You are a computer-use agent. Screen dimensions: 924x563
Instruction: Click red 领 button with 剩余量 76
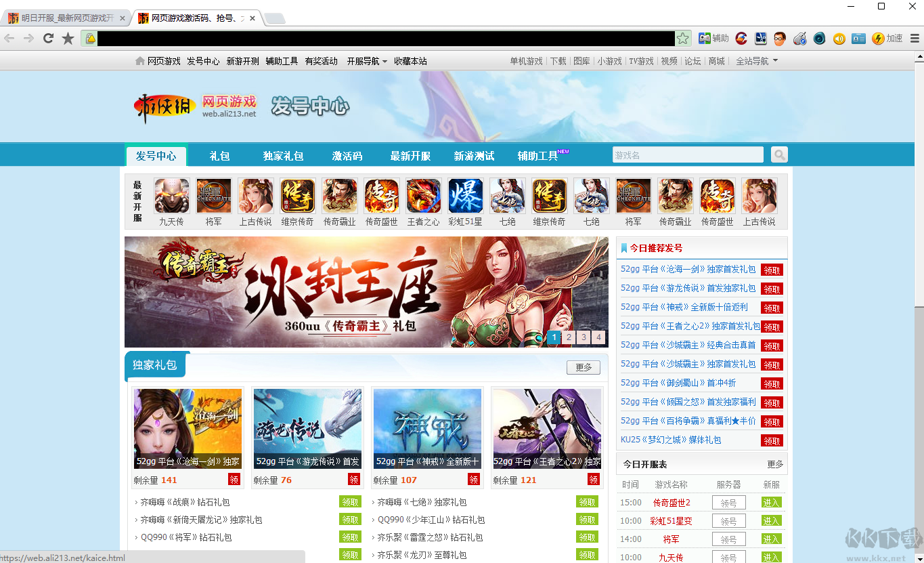(x=354, y=480)
